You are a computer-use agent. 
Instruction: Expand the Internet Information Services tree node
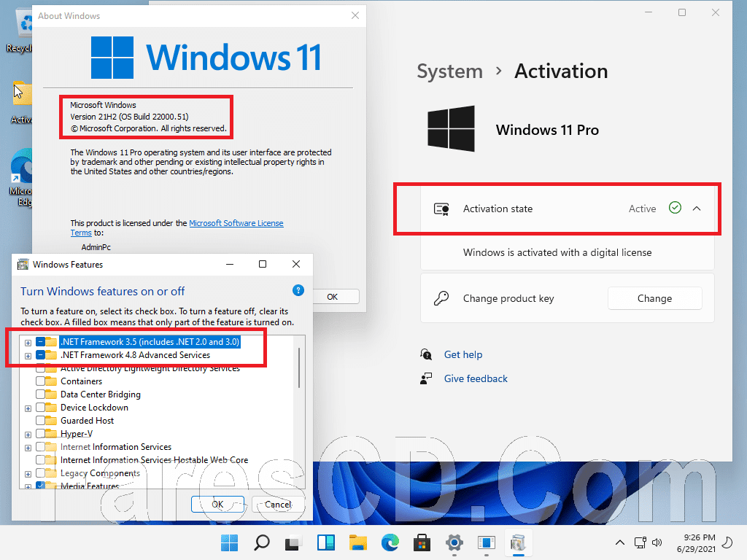(x=28, y=448)
